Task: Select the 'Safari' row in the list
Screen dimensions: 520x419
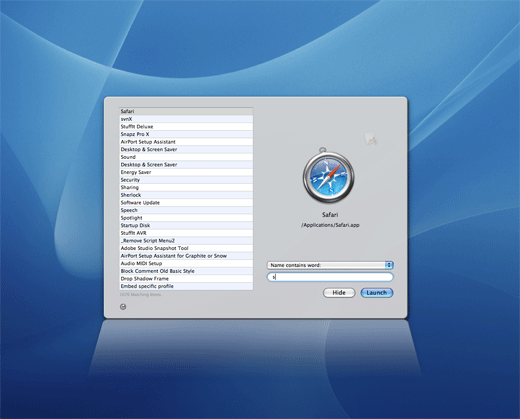Action: 186,111
